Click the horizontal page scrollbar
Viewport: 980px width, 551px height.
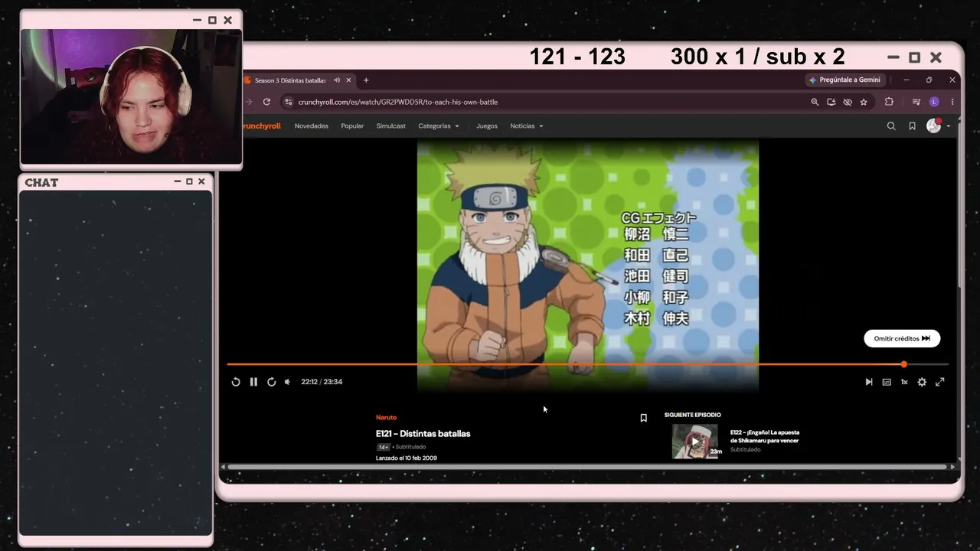pos(588,467)
